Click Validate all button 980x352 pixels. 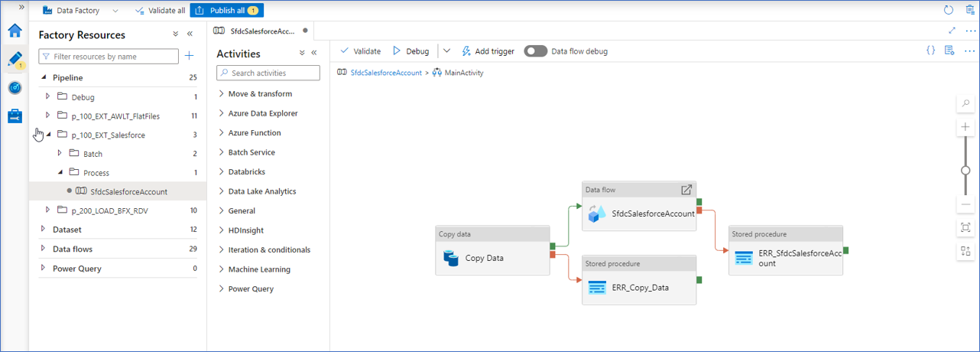click(160, 11)
